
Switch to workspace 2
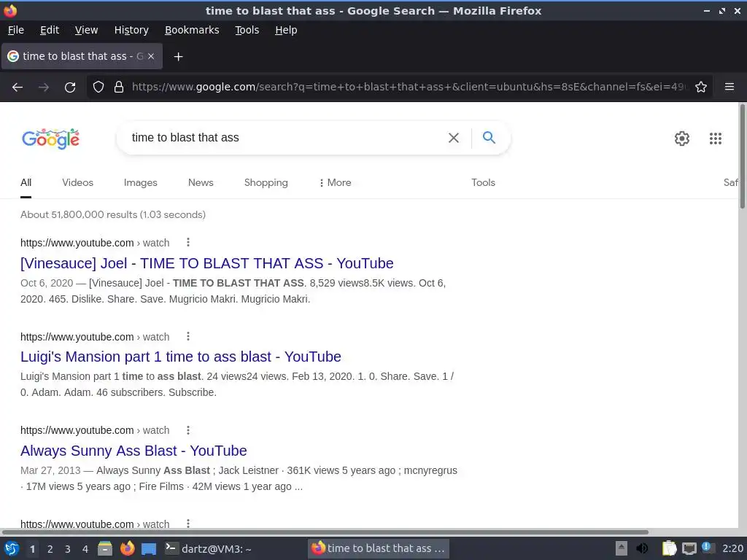(50, 549)
